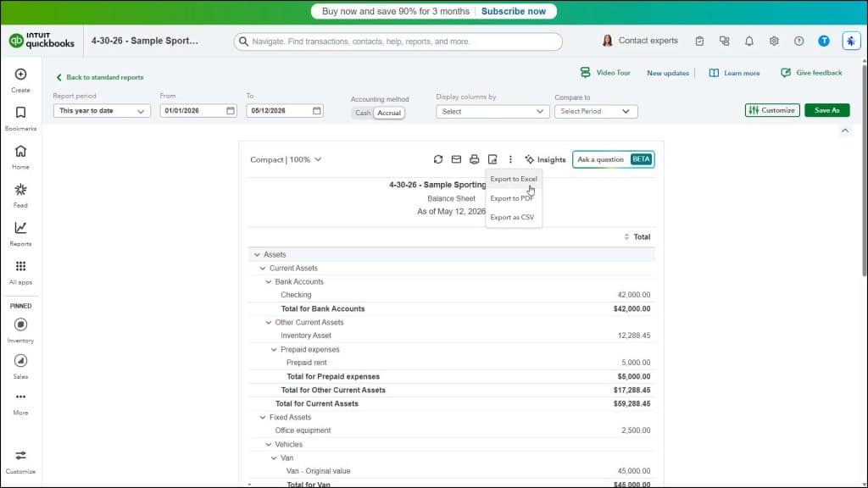Go back to standard reports
Viewport: 868px width, 488px height.
(100, 77)
